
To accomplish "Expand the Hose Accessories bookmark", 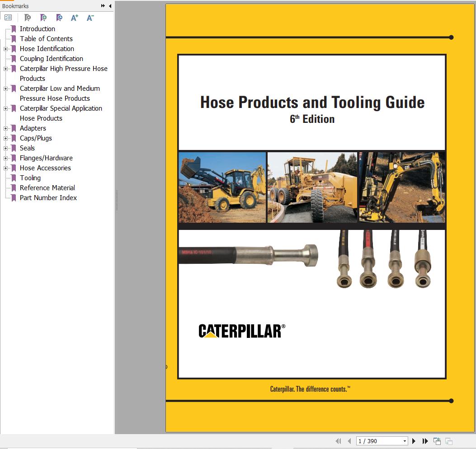I will (5, 168).
